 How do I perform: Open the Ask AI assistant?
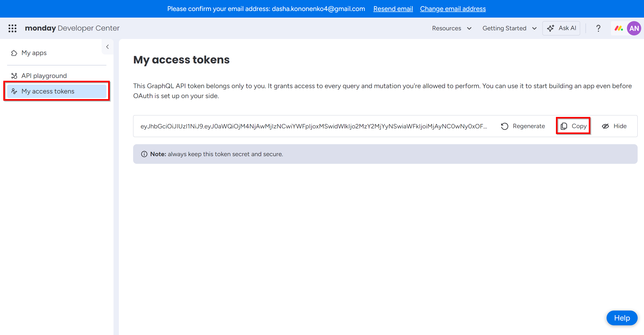pyautogui.click(x=561, y=28)
